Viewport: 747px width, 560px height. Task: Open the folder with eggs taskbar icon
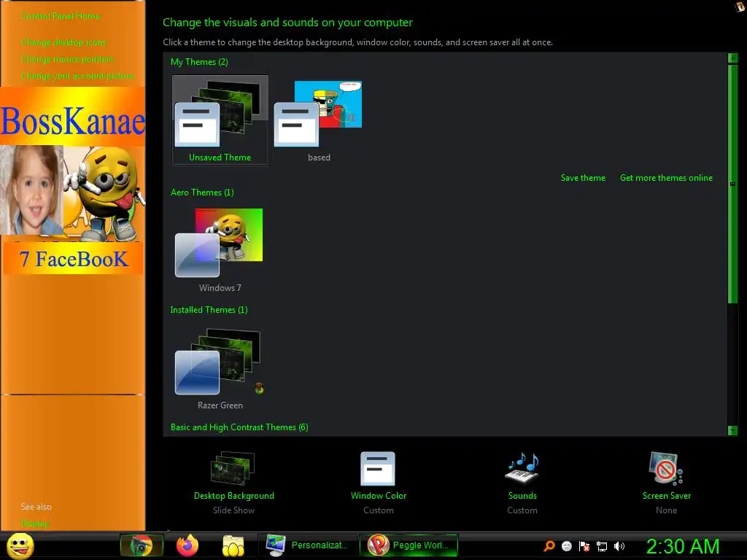pos(233,545)
